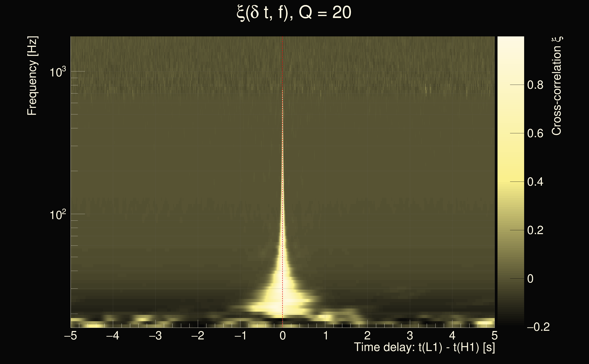Click the Frequency [Hz] axis label
The width and height of the screenshot is (589, 364).
coord(32,76)
